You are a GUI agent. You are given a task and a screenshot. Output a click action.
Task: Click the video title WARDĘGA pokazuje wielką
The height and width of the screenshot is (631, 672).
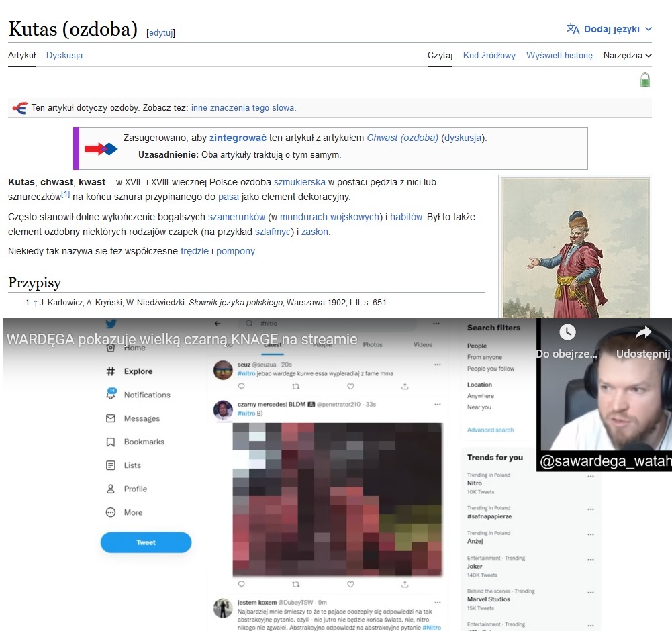click(x=182, y=339)
